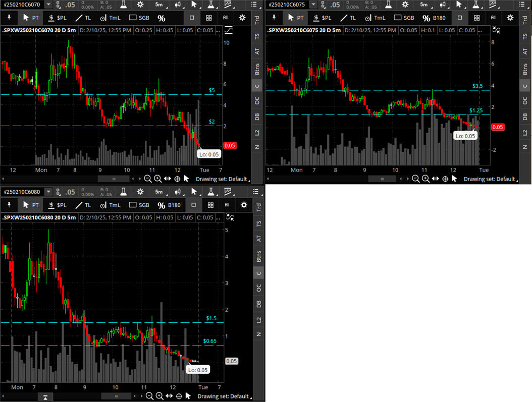This screenshot has height=402, width=532.
Task: Select the TmL time level tool in the C6080 chart
Action: (110, 205)
